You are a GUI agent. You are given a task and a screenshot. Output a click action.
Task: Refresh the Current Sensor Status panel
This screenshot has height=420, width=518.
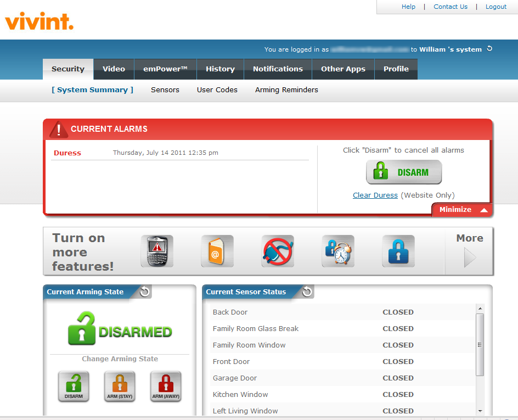coord(307,292)
